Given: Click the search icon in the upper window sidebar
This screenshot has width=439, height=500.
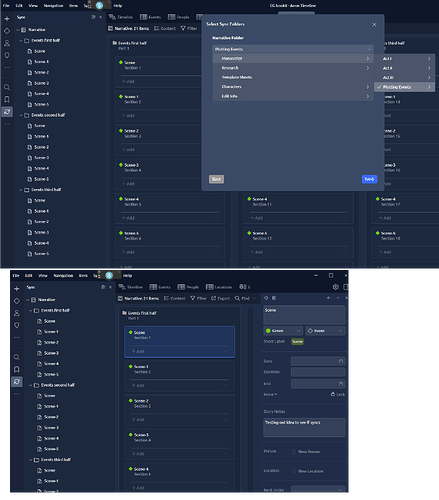Looking at the screenshot, I should tap(7, 87).
